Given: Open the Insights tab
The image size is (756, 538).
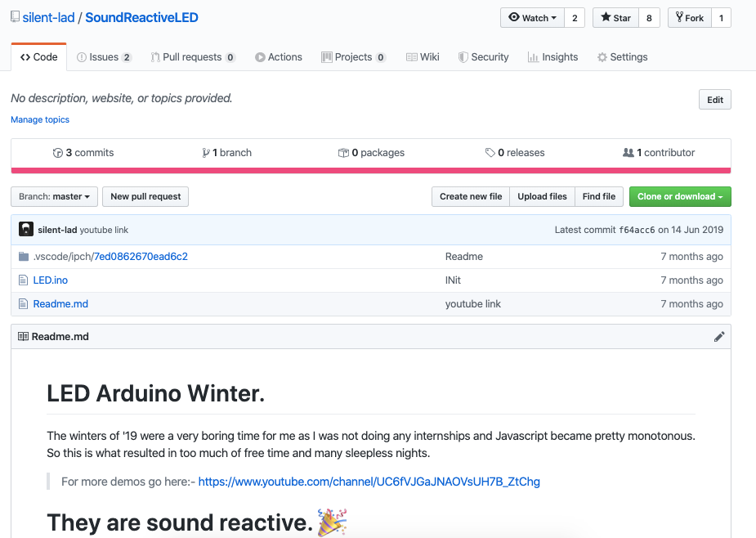Looking at the screenshot, I should 553,57.
